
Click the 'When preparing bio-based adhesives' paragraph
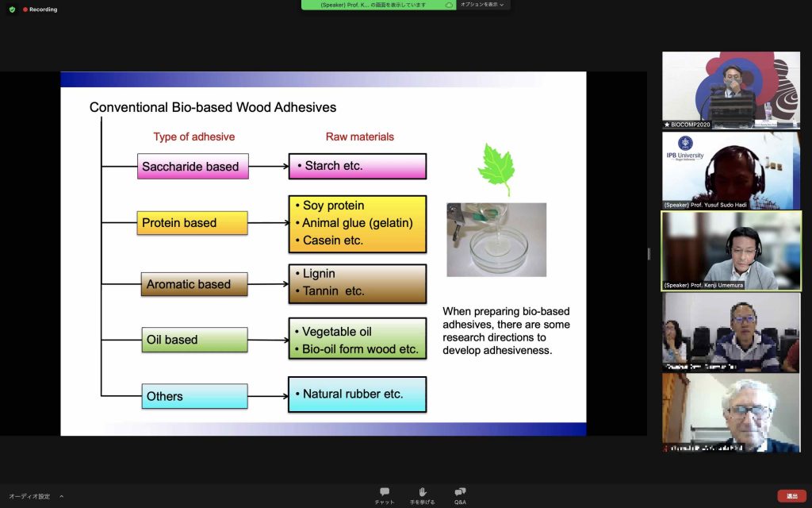tap(506, 331)
